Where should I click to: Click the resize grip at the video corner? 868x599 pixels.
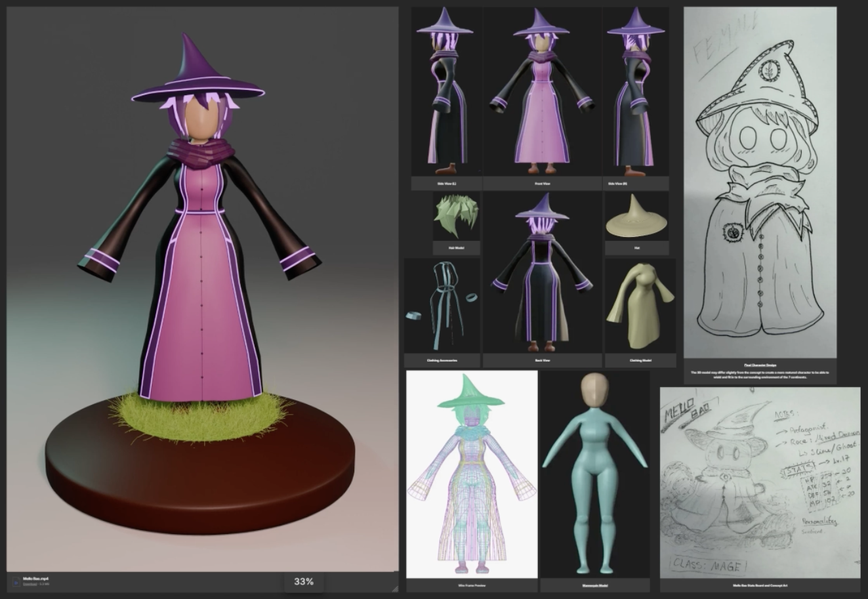(395, 589)
